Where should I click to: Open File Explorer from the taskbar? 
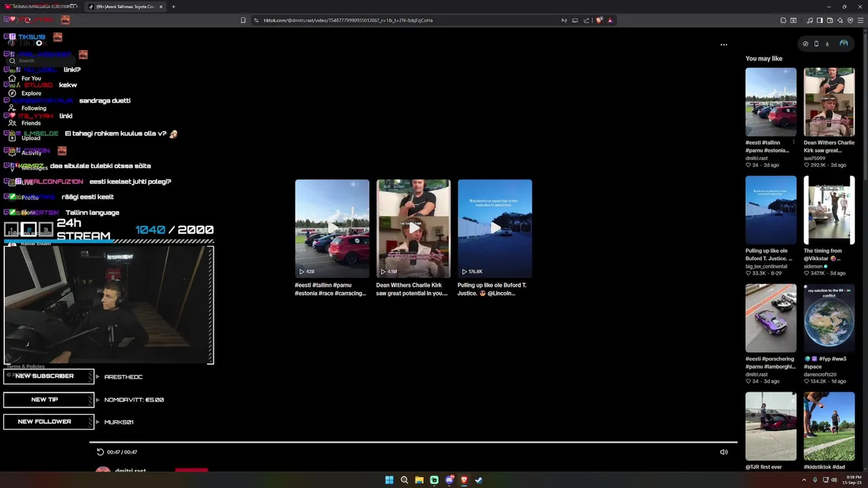419,480
